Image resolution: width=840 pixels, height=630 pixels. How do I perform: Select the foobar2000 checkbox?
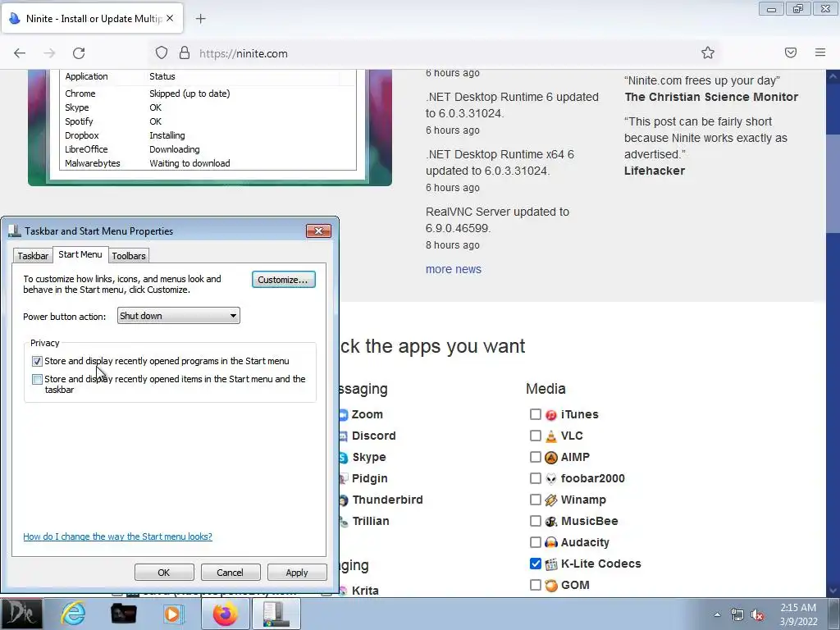tap(535, 478)
